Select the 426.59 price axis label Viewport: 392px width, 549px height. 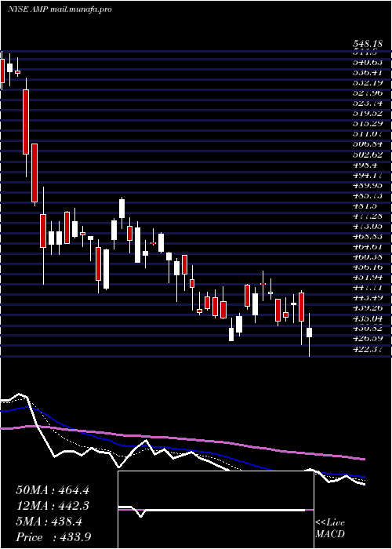click(367, 339)
